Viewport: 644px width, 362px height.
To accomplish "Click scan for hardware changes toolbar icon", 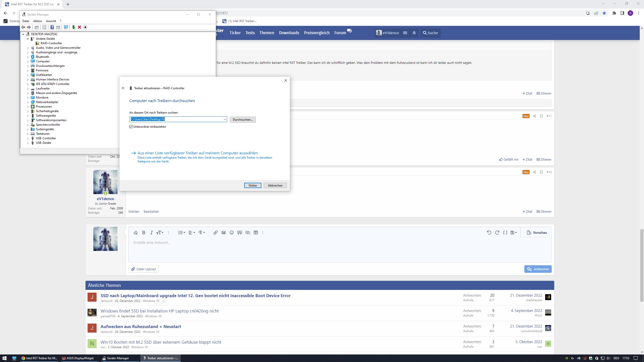I will click(66, 27).
